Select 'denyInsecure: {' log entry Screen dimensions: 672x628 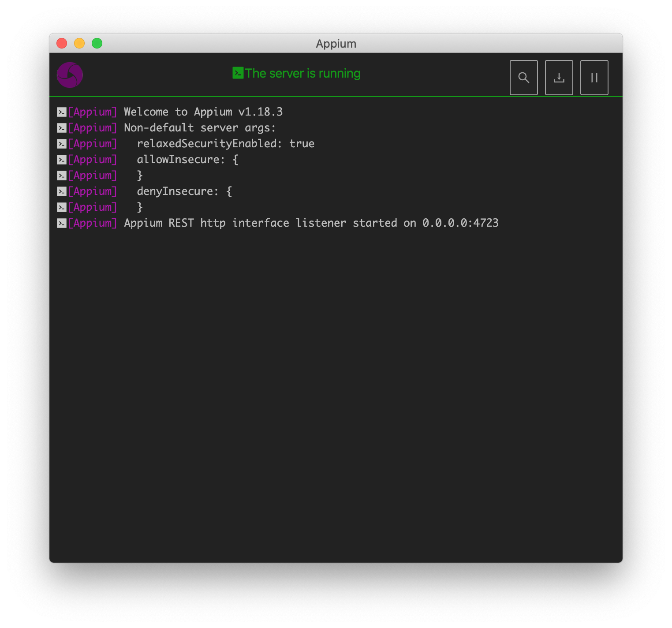pos(184,191)
